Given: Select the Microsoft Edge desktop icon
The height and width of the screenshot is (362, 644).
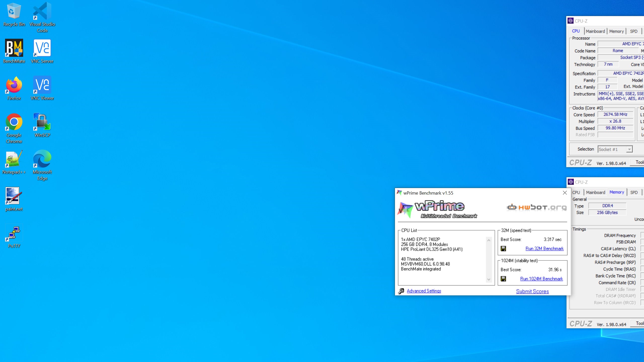Looking at the screenshot, I should 42,165.
